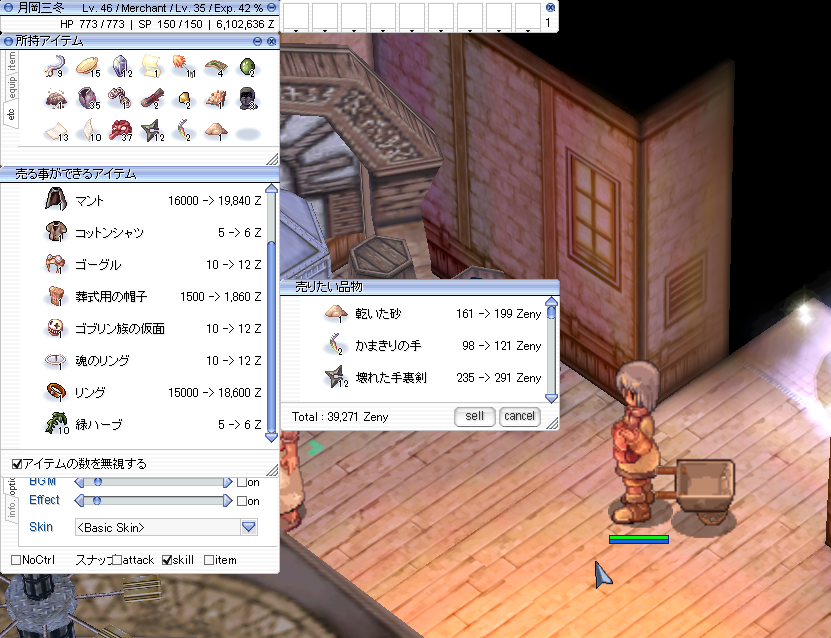Open the Skin dropdown arrow
Image resolution: width=831 pixels, height=638 pixels.
point(249,527)
